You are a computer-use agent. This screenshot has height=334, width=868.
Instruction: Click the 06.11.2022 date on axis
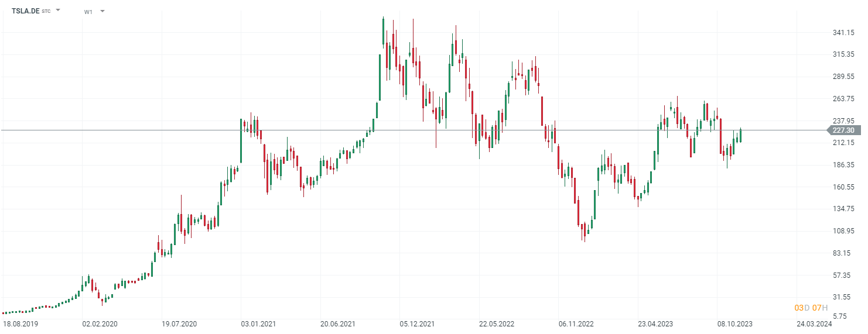click(575, 323)
